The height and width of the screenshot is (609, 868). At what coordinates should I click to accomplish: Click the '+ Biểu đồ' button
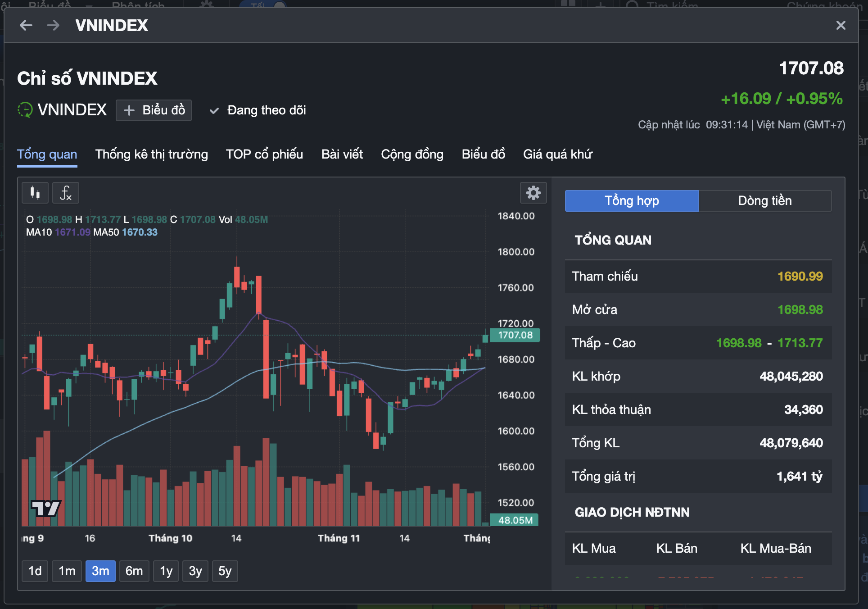click(154, 110)
